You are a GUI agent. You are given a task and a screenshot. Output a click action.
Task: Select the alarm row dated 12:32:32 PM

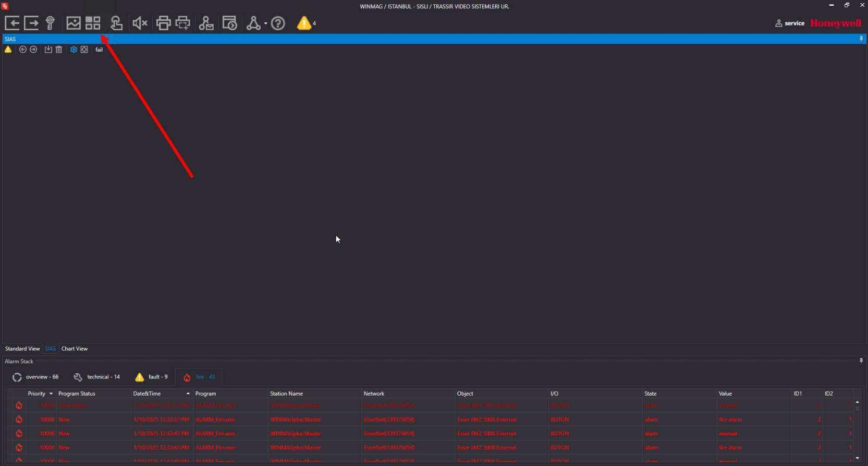(x=431, y=419)
